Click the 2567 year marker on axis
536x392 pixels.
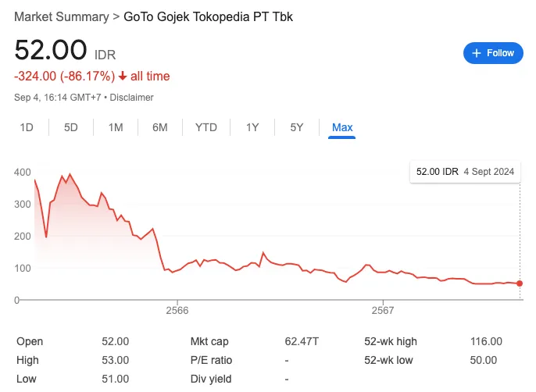[x=383, y=311]
